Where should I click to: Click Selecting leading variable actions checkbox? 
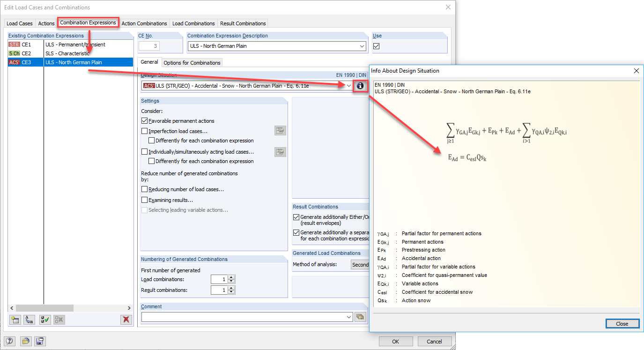(144, 210)
